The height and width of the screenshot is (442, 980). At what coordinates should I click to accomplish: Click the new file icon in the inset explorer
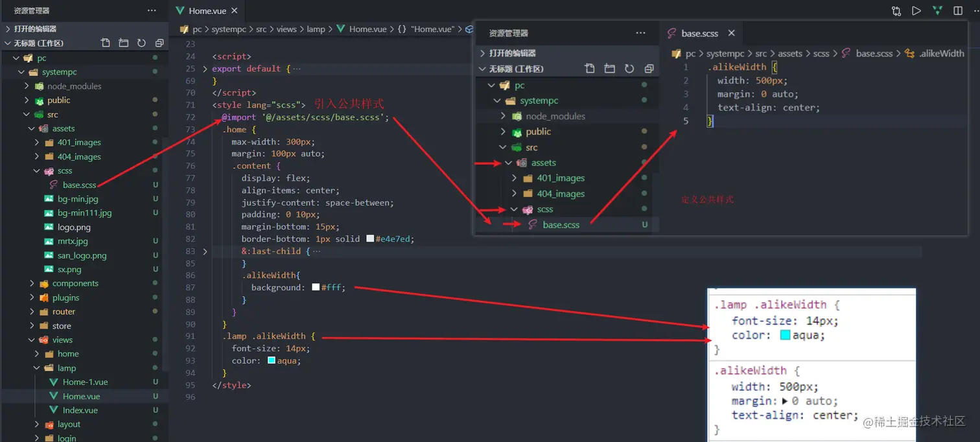(x=589, y=69)
